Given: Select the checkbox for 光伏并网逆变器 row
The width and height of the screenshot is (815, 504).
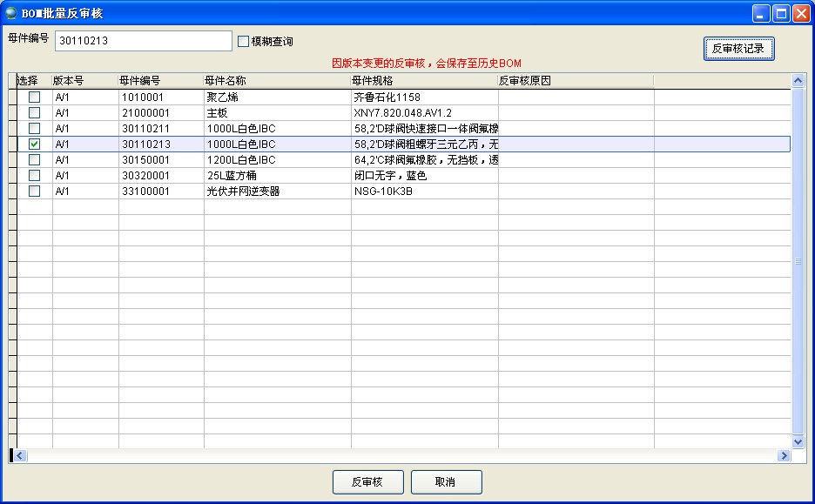Looking at the screenshot, I should click(35, 191).
